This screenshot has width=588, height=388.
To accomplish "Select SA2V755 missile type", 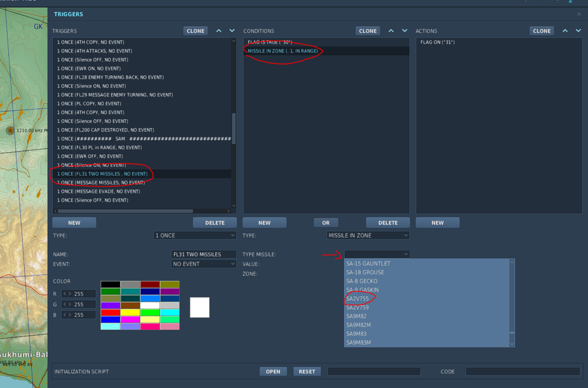I will point(427,299).
